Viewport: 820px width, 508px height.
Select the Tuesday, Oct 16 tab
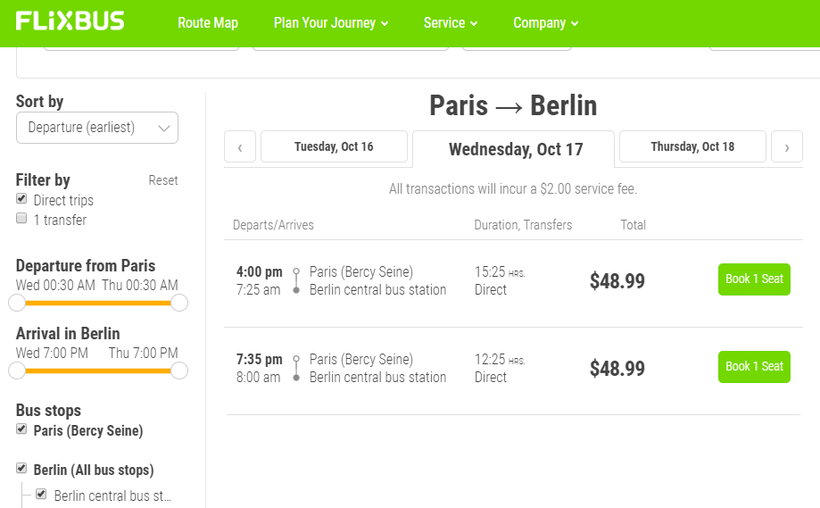(x=334, y=147)
